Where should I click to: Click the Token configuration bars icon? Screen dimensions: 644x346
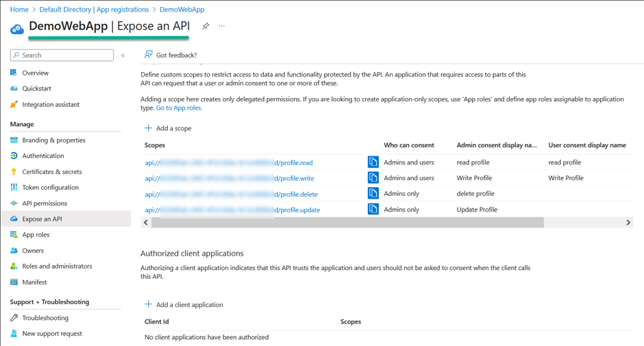[x=14, y=187]
